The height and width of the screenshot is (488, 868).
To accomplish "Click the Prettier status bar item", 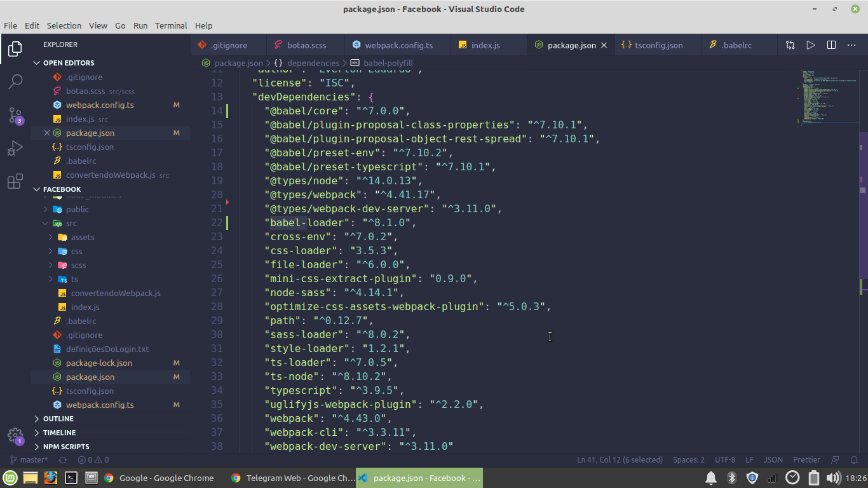I will pyautogui.click(x=806, y=459).
